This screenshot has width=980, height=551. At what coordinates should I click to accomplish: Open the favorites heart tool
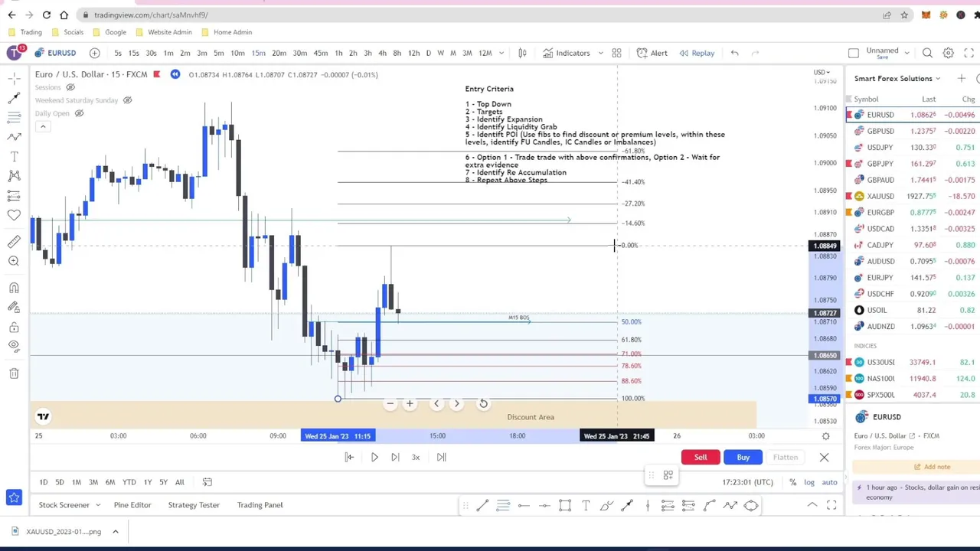pyautogui.click(x=14, y=215)
